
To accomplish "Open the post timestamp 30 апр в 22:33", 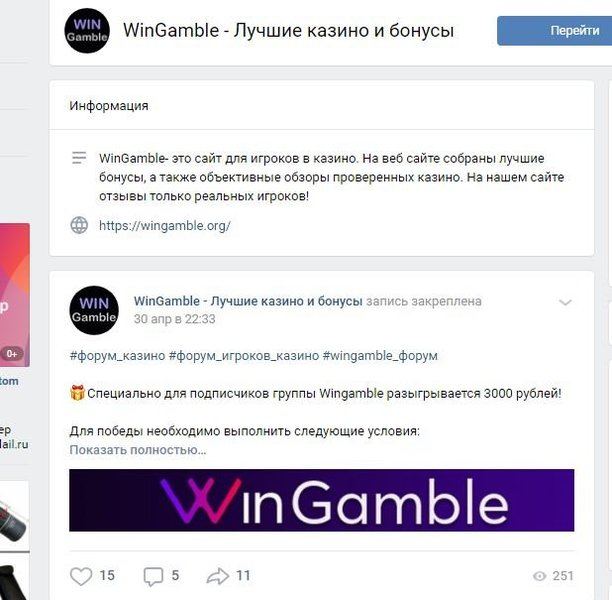I will tap(174, 319).
